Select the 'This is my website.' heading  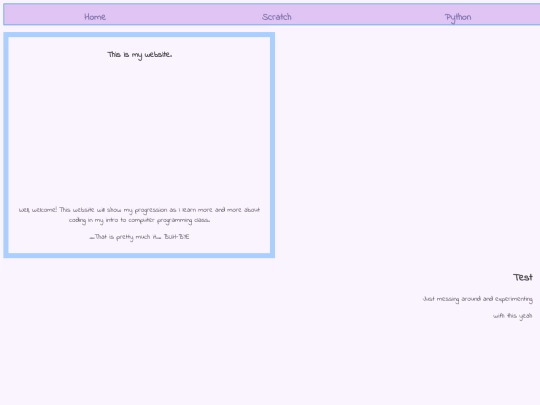coord(139,55)
